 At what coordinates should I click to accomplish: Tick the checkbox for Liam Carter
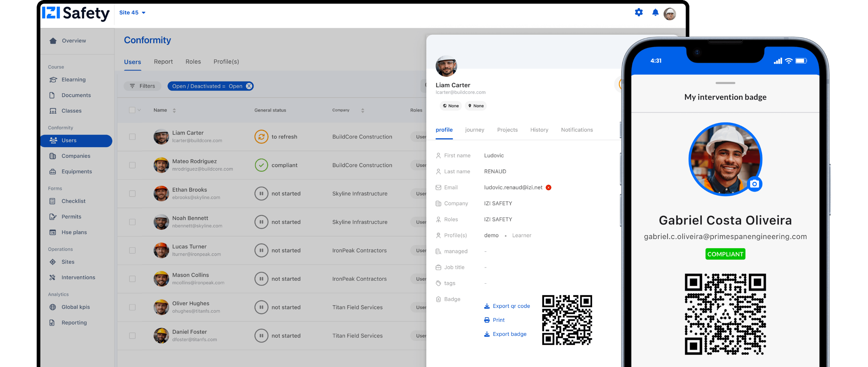(132, 137)
